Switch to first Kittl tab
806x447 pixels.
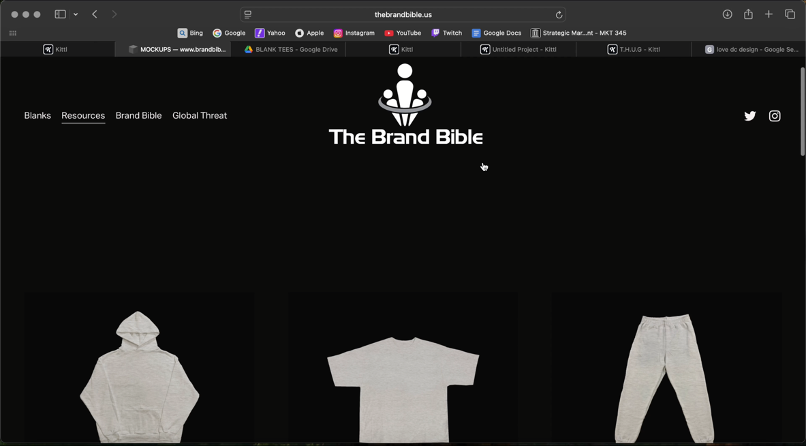(x=58, y=49)
